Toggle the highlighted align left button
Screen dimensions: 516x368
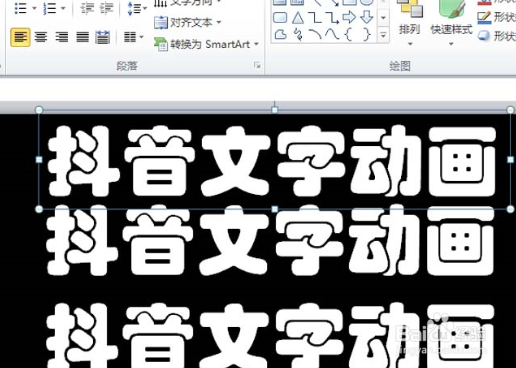tap(20, 37)
